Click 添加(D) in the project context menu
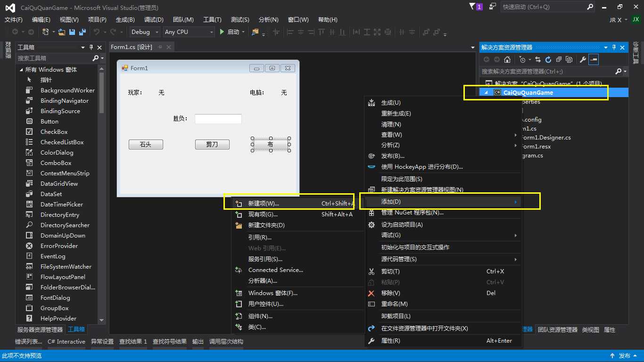This screenshot has width=644, height=362. coord(443,201)
